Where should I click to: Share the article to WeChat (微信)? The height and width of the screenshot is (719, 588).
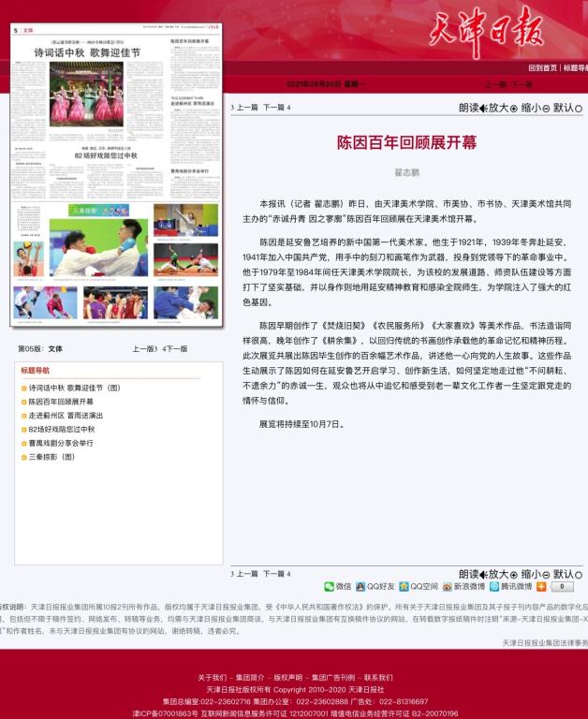[338, 587]
